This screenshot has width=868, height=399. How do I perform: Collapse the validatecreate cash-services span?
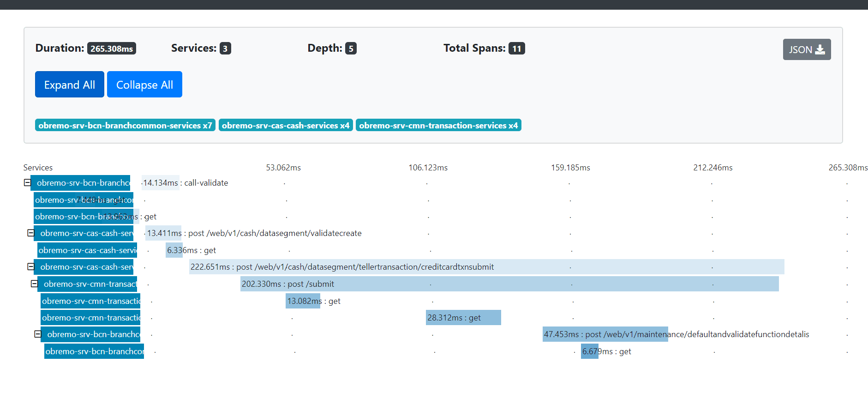pos(30,233)
